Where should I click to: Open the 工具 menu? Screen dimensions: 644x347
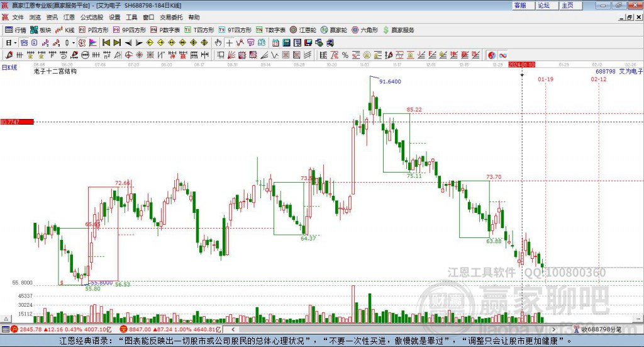131,17
